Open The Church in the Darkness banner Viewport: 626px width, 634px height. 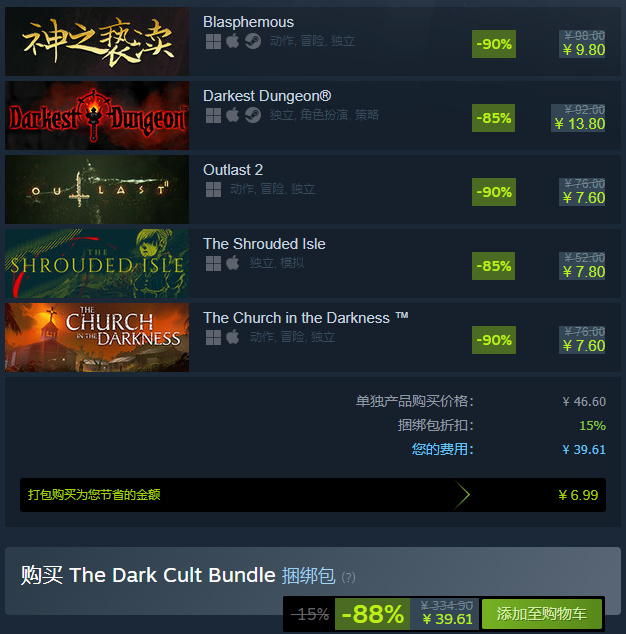[97, 338]
